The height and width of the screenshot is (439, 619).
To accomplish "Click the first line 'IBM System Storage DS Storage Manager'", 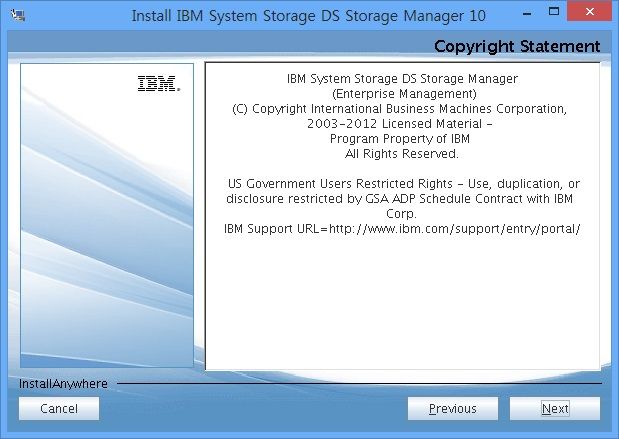I will [x=402, y=79].
